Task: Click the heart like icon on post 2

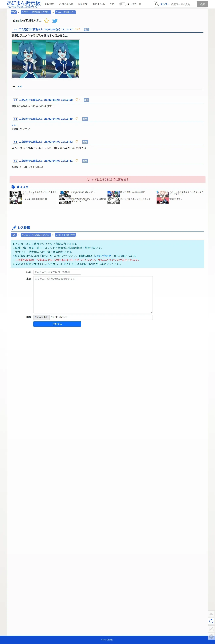Action: pos(77,100)
